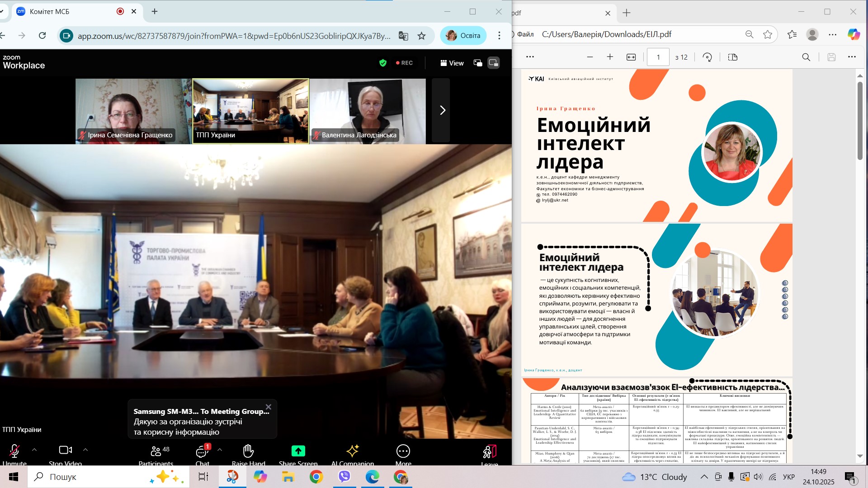This screenshot has height=488, width=868.
Task: Click the Raise Hand icon
Action: pyautogui.click(x=248, y=451)
